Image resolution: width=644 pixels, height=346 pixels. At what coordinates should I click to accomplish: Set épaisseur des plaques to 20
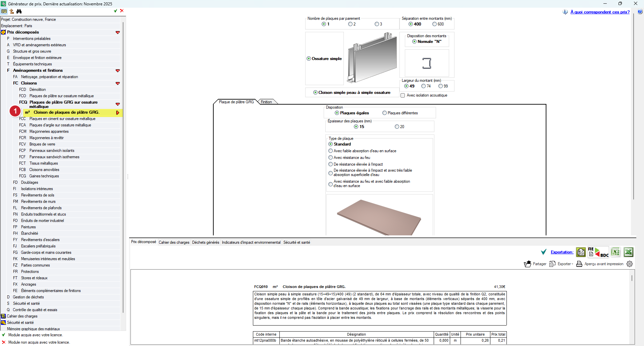coord(397,127)
